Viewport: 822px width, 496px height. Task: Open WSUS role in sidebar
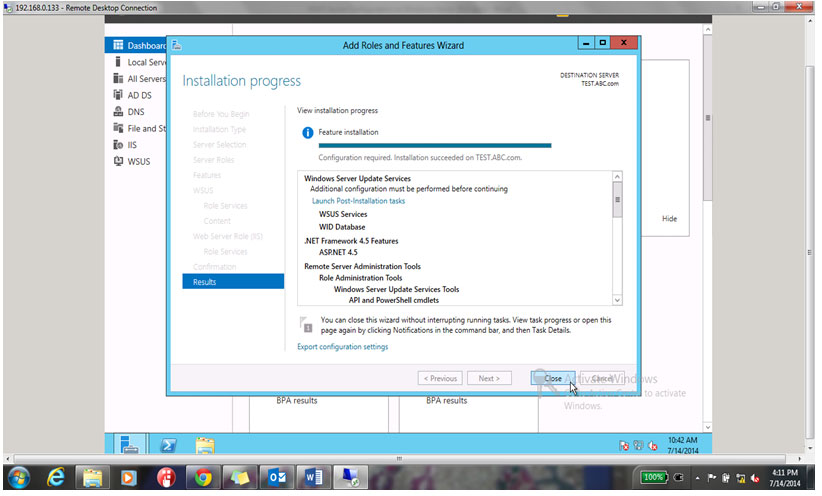[132, 161]
